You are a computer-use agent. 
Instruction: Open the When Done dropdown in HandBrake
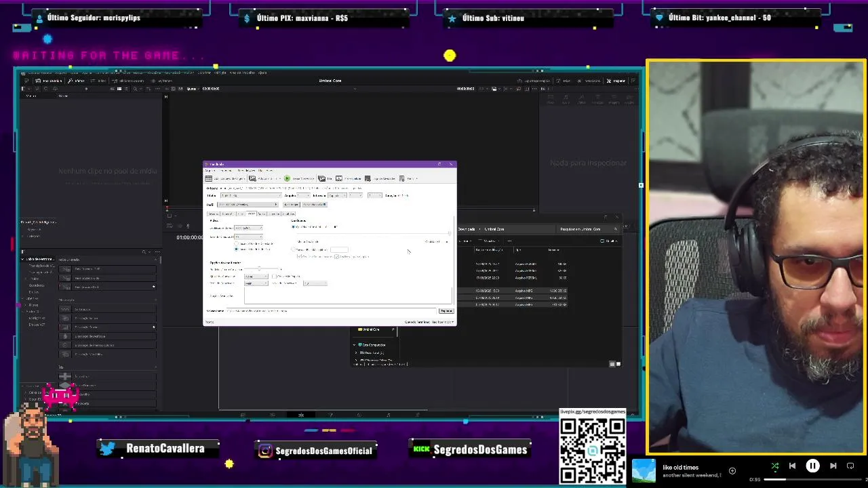pos(443,322)
